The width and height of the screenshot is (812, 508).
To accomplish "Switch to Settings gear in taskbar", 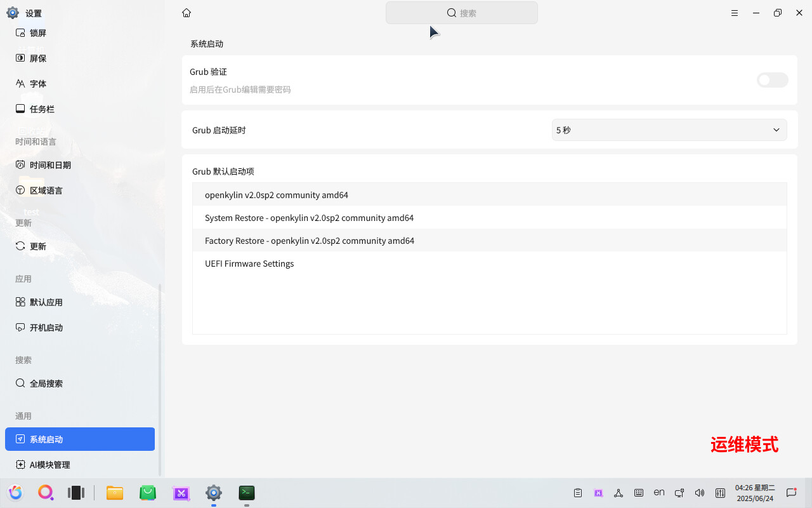I will pyautogui.click(x=214, y=493).
